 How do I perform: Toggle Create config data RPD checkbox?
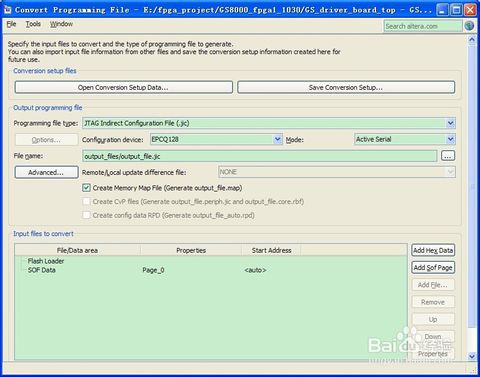coord(86,215)
